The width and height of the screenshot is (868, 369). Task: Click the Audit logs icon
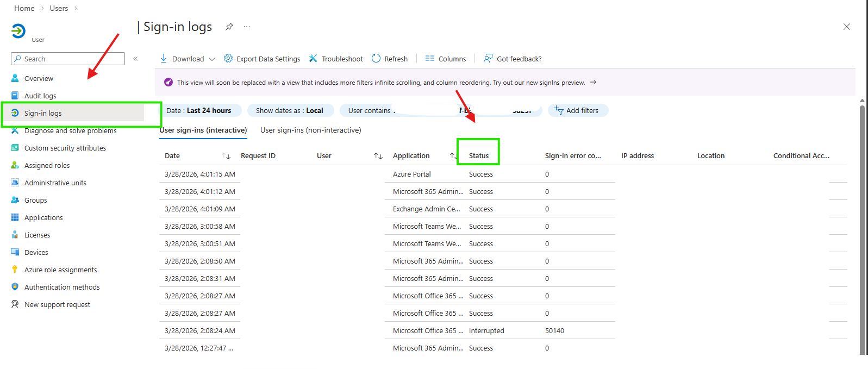(x=15, y=96)
